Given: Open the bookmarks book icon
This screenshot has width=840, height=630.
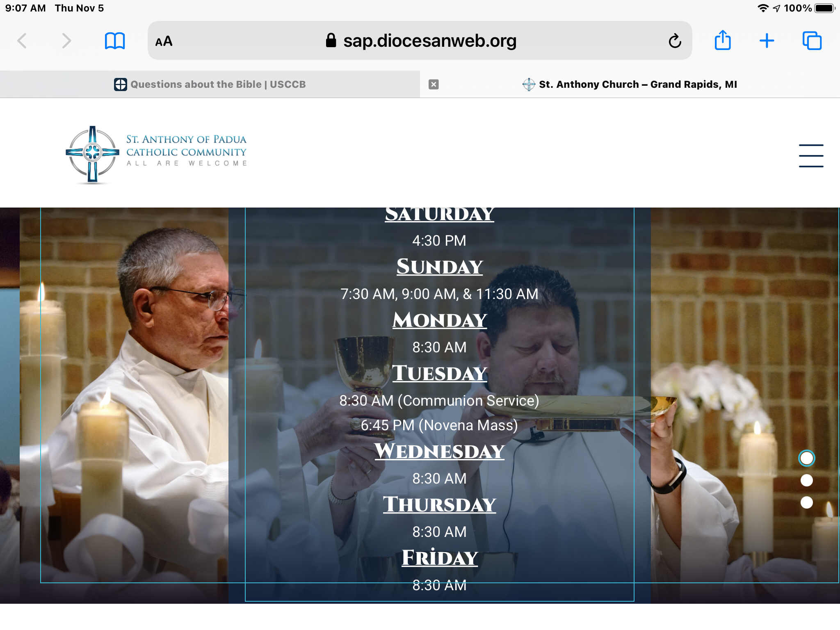Looking at the screenshot, I should tap(115, 41).
